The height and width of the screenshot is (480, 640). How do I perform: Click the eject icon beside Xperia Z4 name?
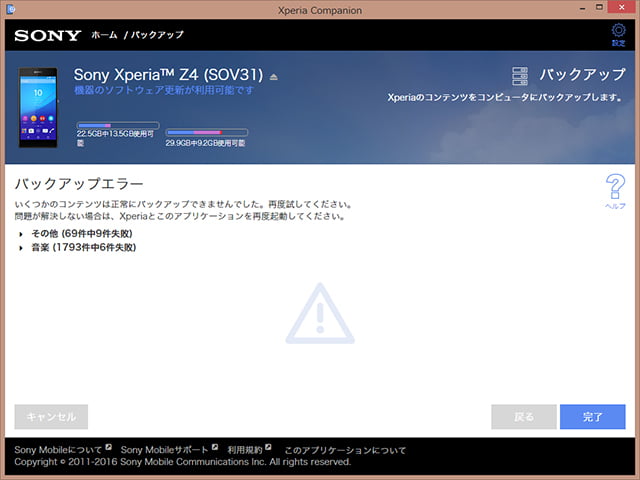coord(274,77)
